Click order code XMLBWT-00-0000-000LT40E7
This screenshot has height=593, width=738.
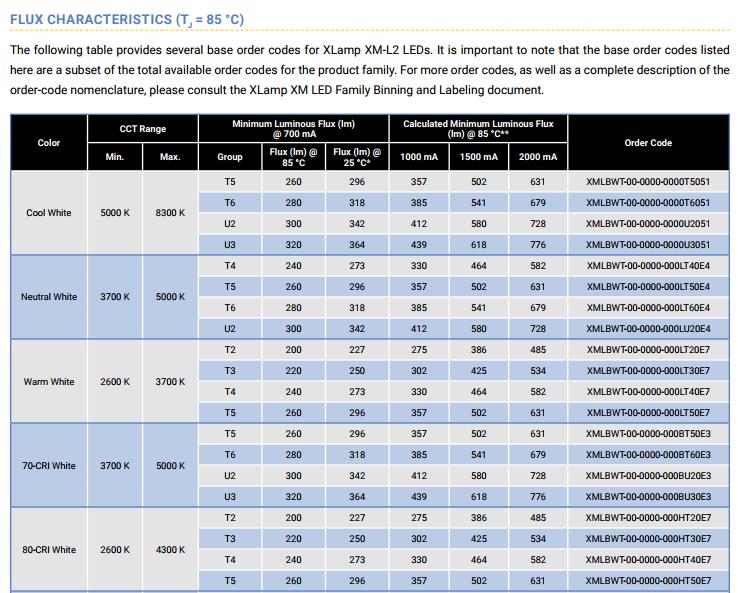tap(648, 392)
